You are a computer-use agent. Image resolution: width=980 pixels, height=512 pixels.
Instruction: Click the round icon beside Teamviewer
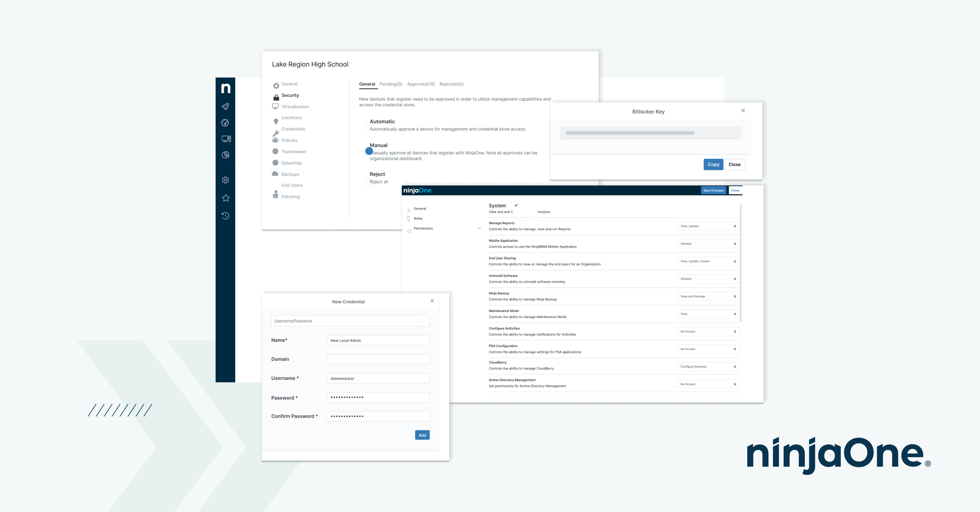point(275,151)
